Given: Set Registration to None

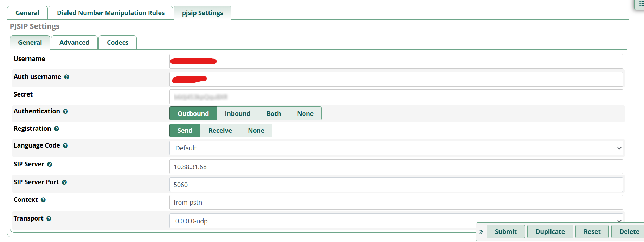Looking at the screenshot, I should coord(256,130).
